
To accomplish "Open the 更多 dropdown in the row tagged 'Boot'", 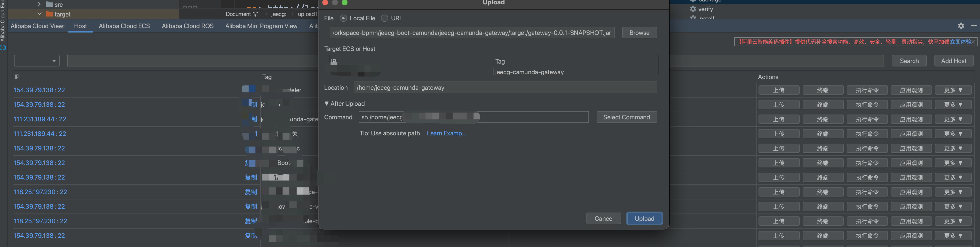I will [953, 163].
